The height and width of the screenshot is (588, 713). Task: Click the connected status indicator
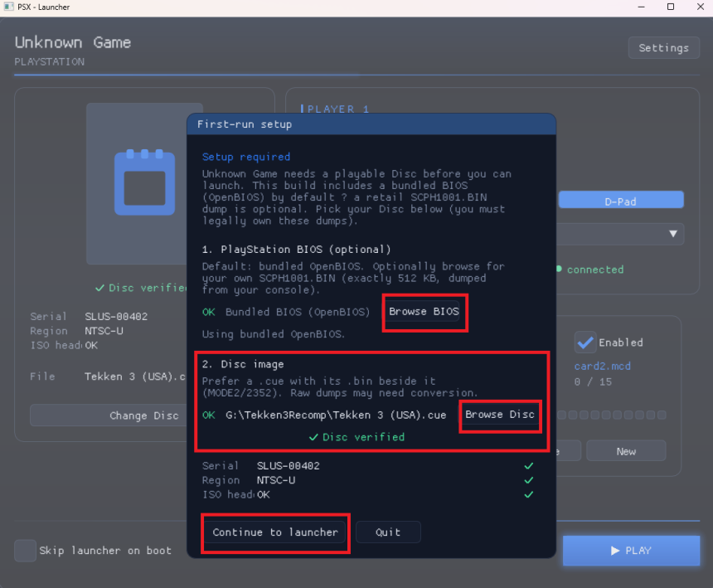(590, 270)
